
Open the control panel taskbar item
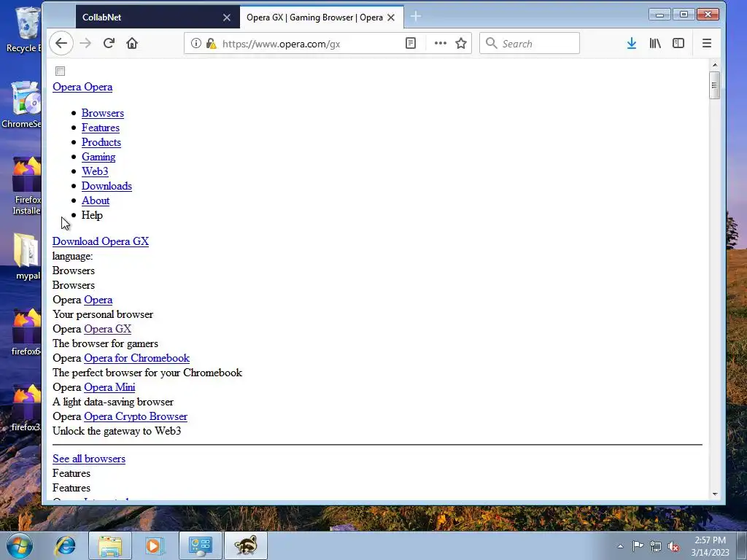(x=200, y=545)
